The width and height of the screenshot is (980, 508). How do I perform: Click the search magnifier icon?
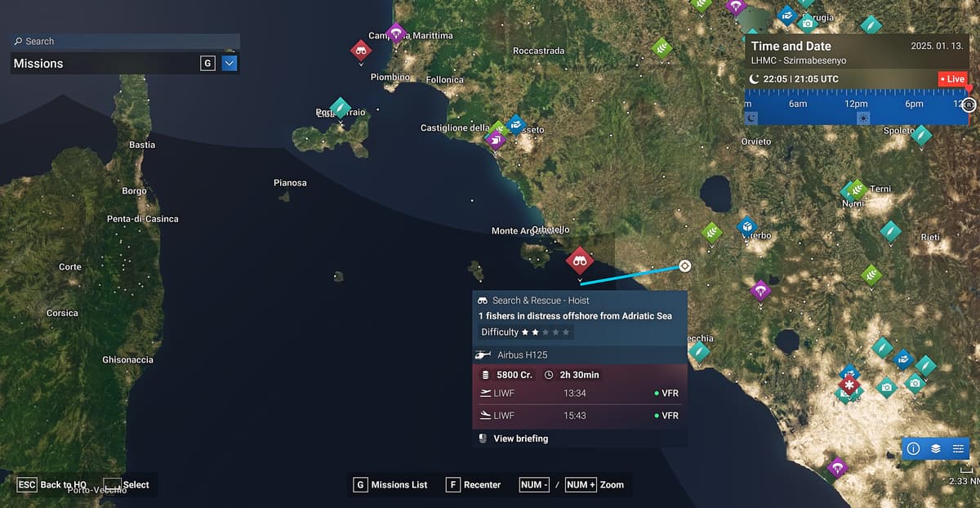coord(18,41)
